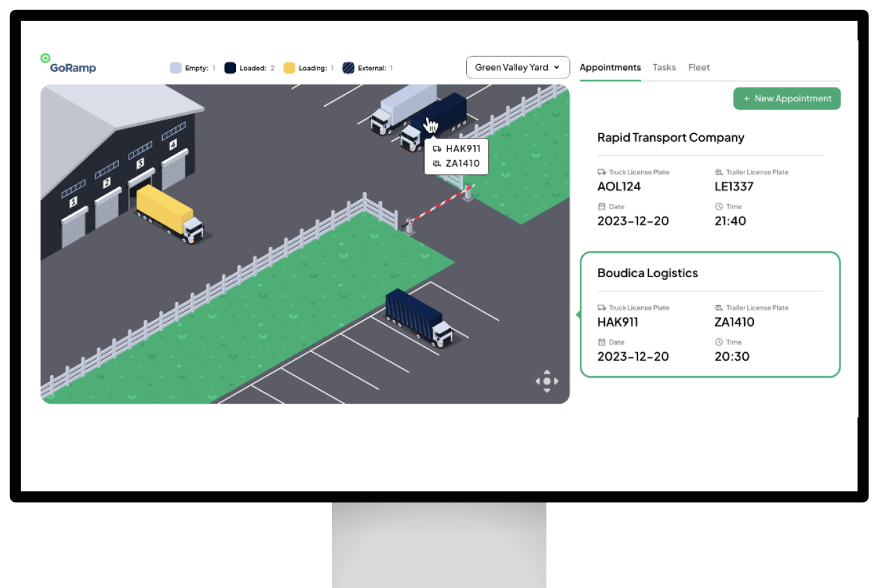The height and width of the screenshot is (588, 879).
Task: Open the Green Valley Yard dropdown
Action: (x=518, y=67)
